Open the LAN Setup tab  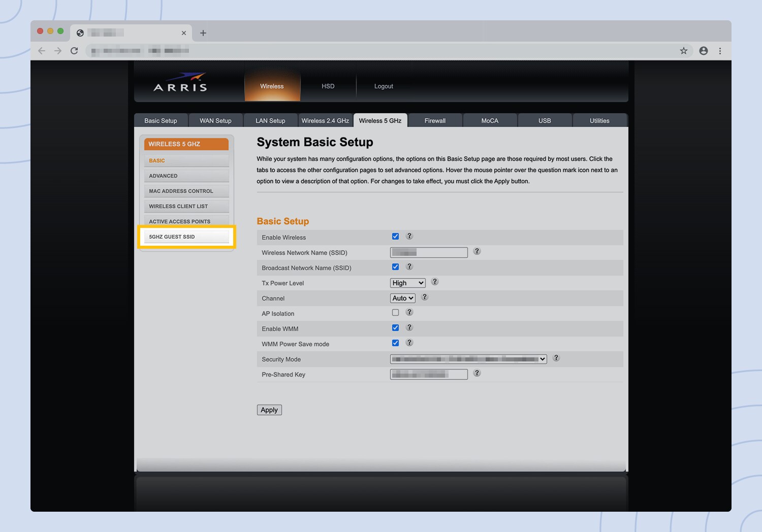coord(270,121)
